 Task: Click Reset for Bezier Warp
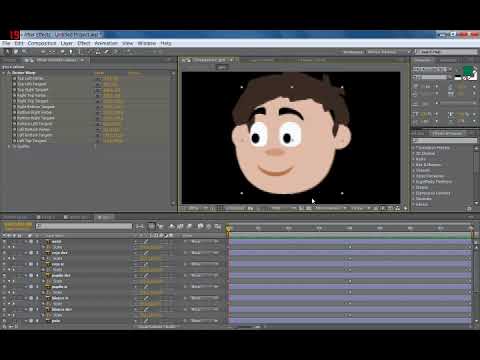pyautogui.click(x=100, y=73)
